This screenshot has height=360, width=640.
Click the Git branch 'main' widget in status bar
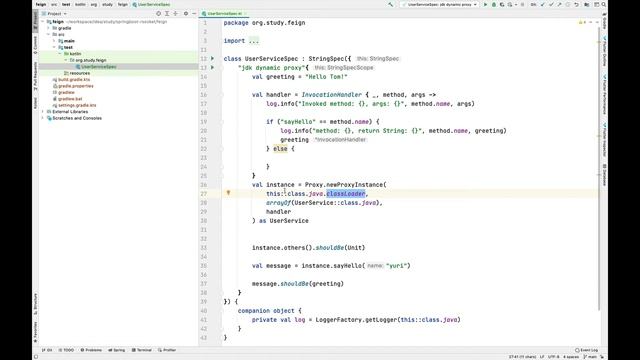(591, 357)
